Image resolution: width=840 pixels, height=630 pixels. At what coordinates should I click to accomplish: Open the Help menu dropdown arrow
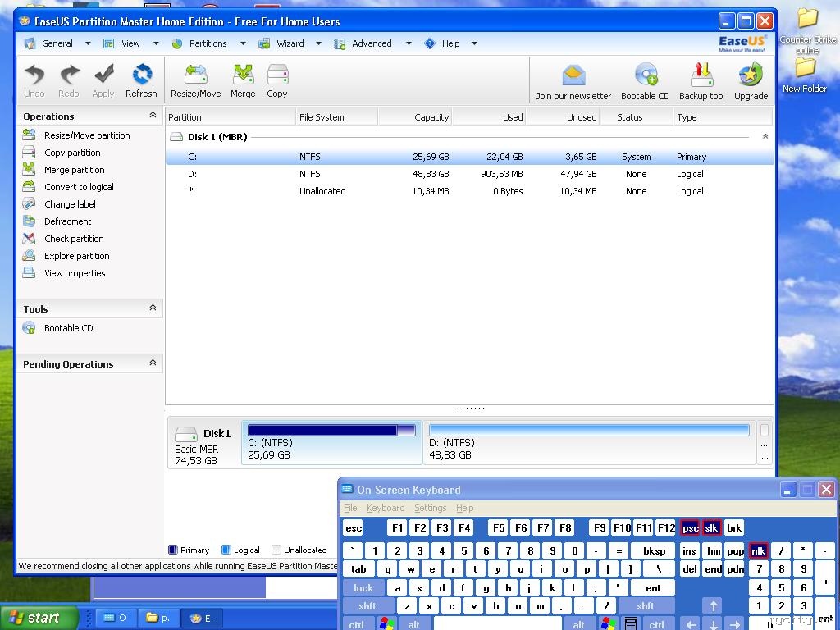474,43
